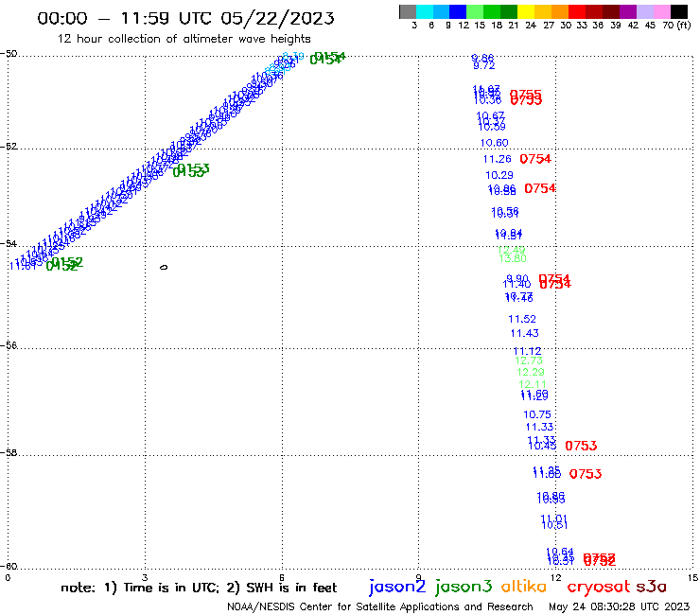The width and height of the screenshot is (700, 615).
Task: Click the green wave height value '12.11'
Action: click(x=533, y=384)
